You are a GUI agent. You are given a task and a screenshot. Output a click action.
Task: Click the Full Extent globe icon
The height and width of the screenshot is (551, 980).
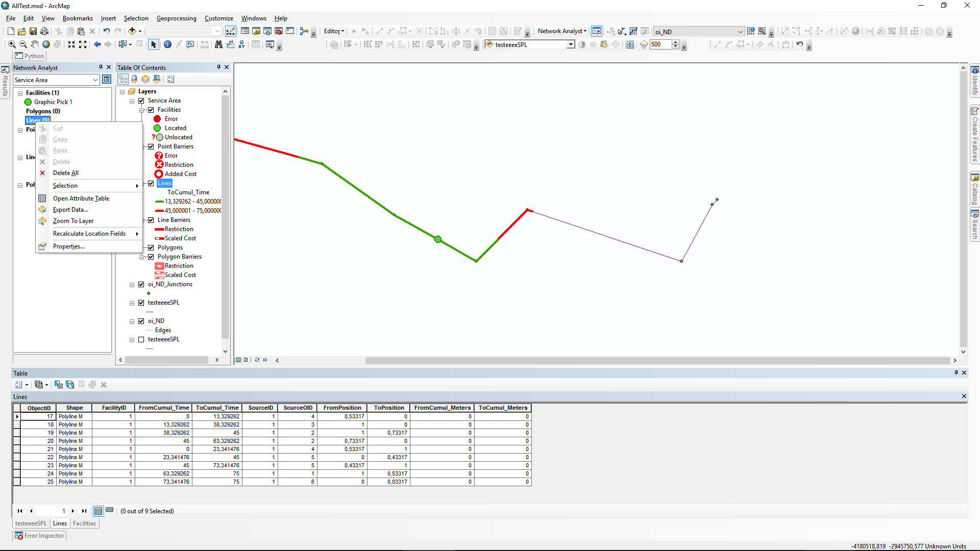click(x=46, y=44)
